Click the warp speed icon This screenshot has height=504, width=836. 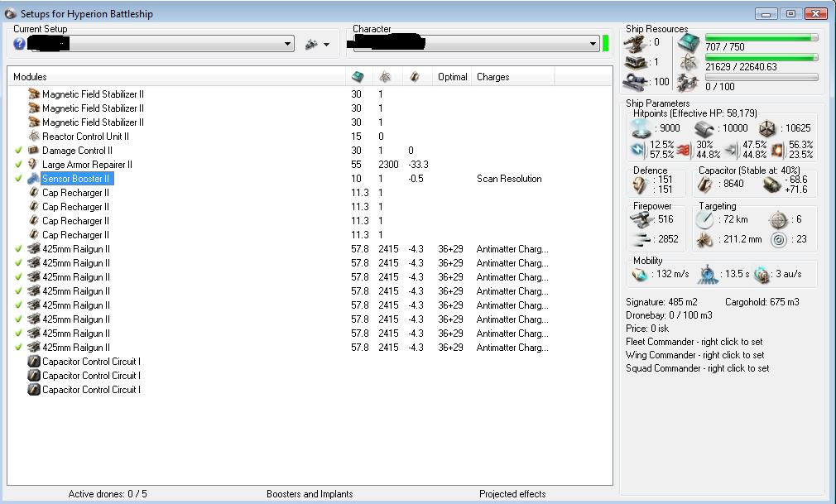(762, 275)
